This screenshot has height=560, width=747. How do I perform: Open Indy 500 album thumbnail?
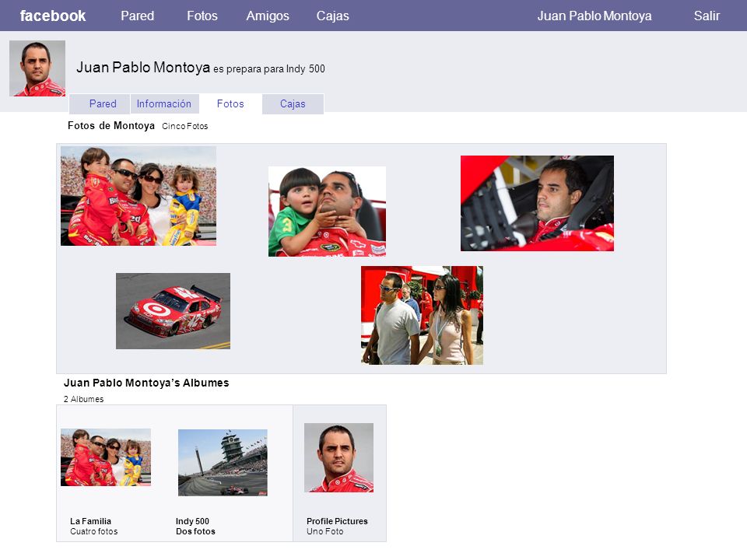click(223, 462)
